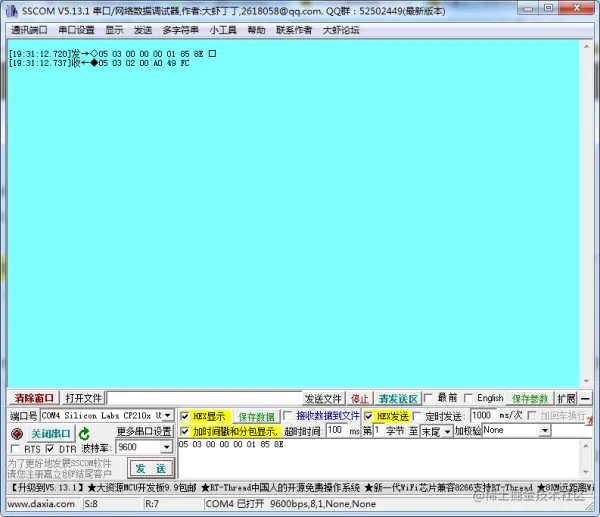Open the 串口设置 menu

point(76,30)
